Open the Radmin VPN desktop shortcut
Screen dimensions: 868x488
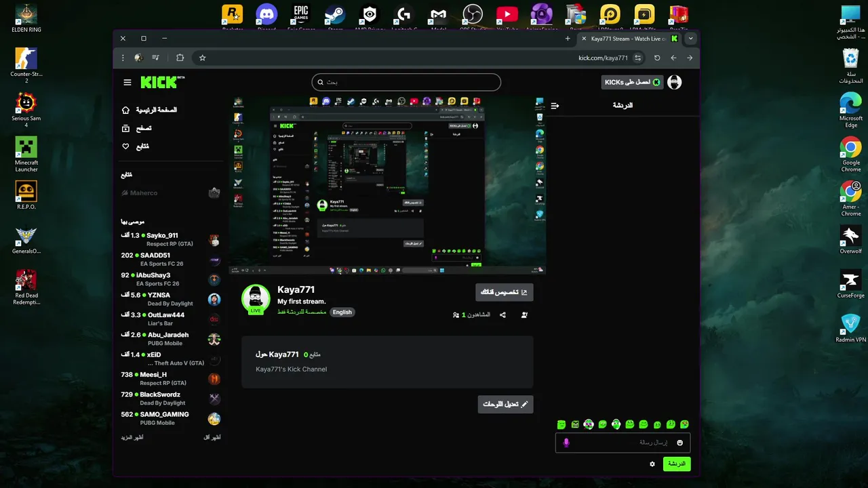click(x=851, y=328)
